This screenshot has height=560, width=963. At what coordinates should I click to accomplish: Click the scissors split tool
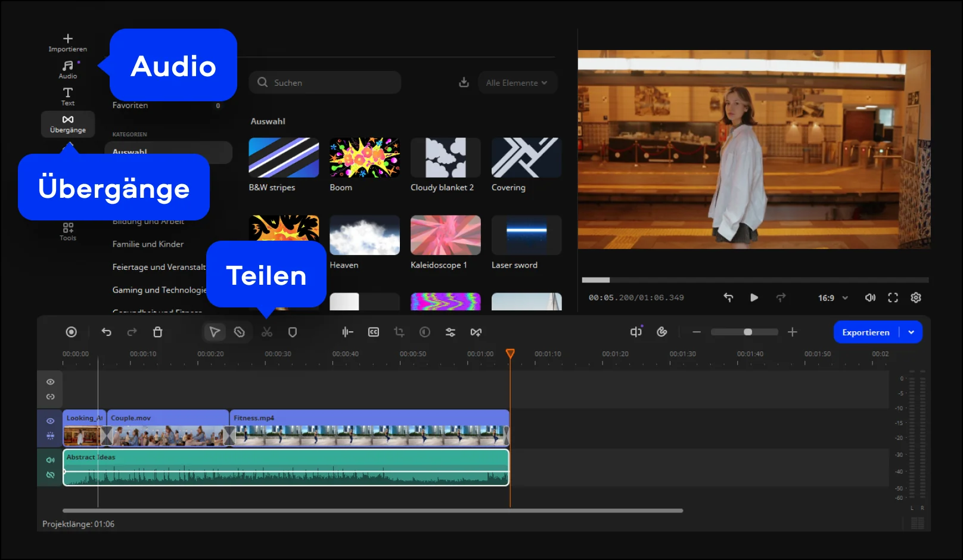point(267,332)
